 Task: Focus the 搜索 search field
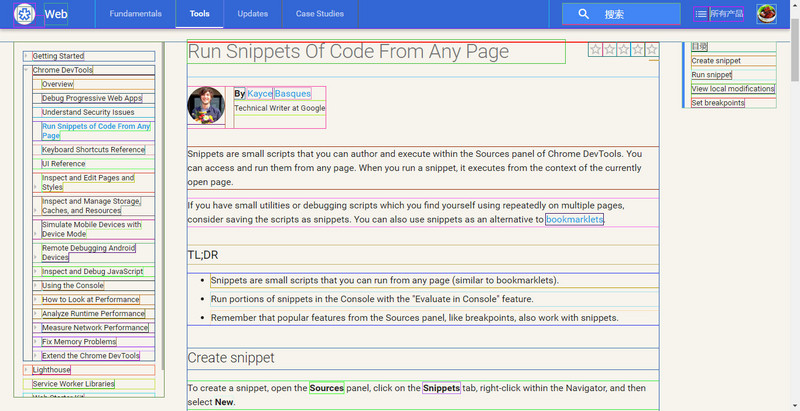click(621, 14)
